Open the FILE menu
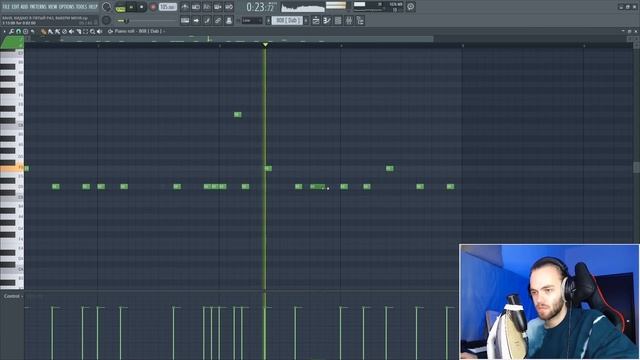This screenshot has height=360, width=640. (x=5, y=7)
